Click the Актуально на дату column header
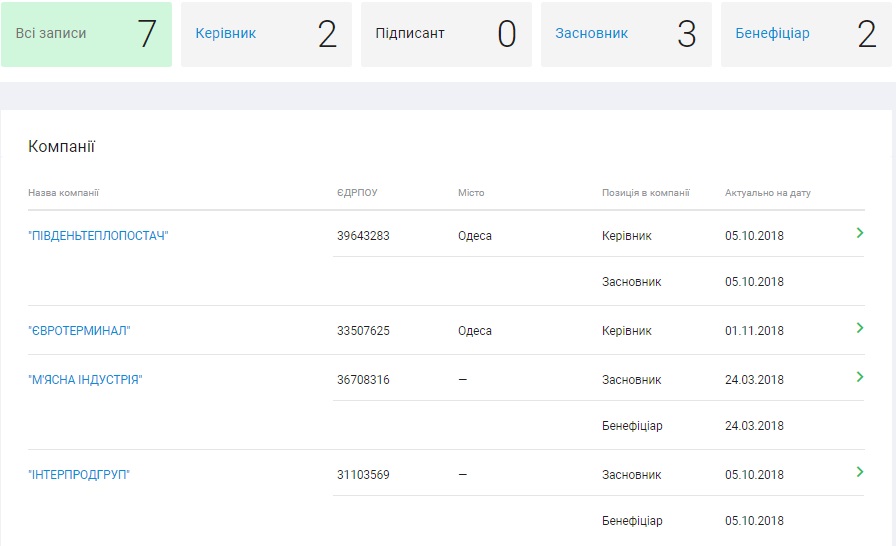This screenshot has width=896, height=546. pos(767,193)
